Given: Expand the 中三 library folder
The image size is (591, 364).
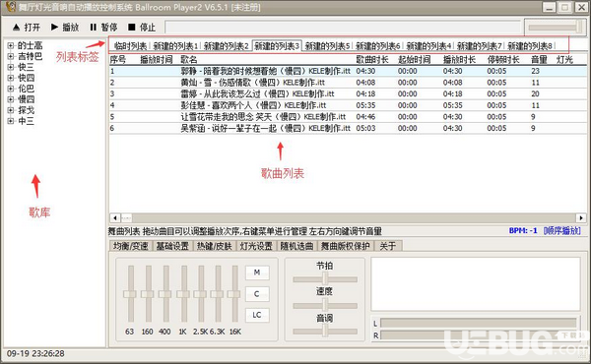Looking at the screenshot, I should [11, 121].
